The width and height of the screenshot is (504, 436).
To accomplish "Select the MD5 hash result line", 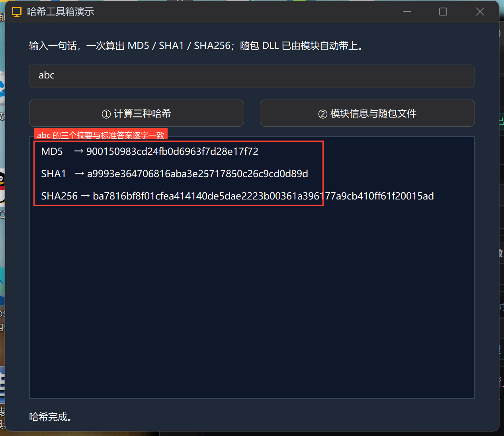I will point(150,151).
